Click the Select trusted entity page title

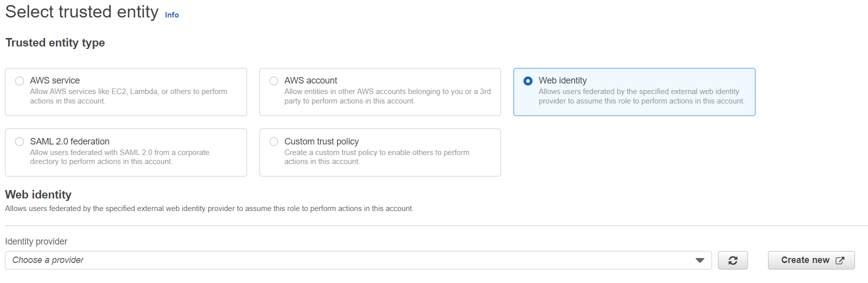click(81, 12)
